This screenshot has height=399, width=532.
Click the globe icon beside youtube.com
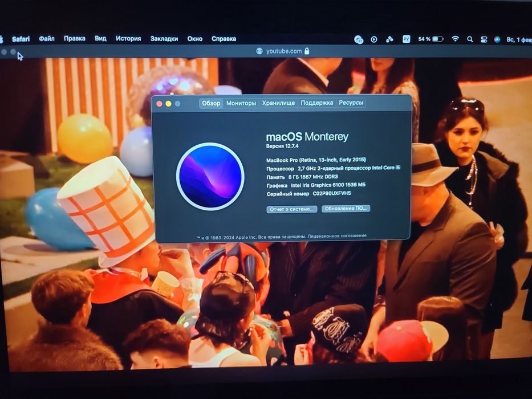click(259, 51)
